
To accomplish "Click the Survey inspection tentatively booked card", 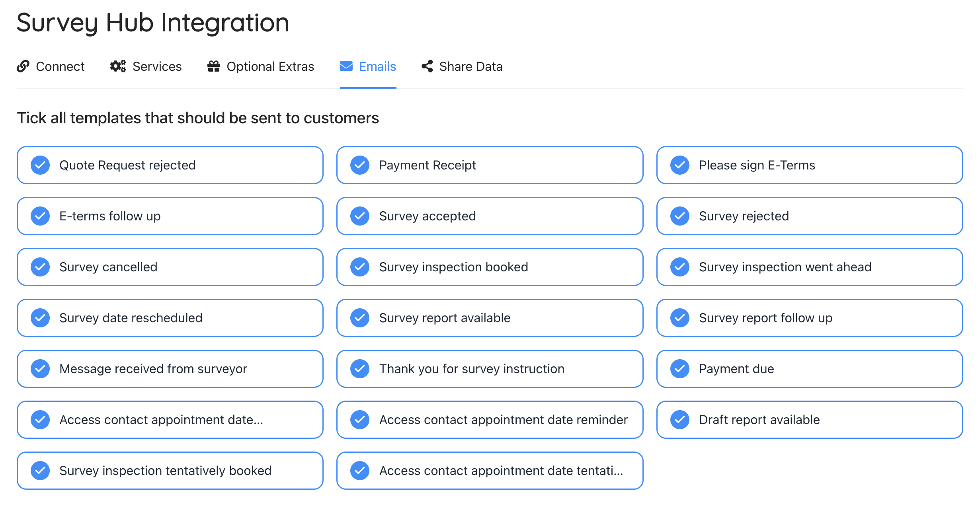I will [x=170, y=471].
